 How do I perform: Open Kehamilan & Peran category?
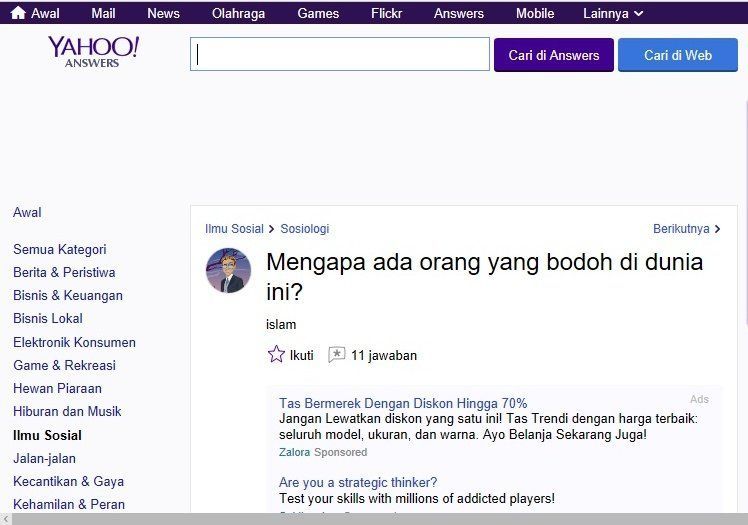click(x=69, y=504)
